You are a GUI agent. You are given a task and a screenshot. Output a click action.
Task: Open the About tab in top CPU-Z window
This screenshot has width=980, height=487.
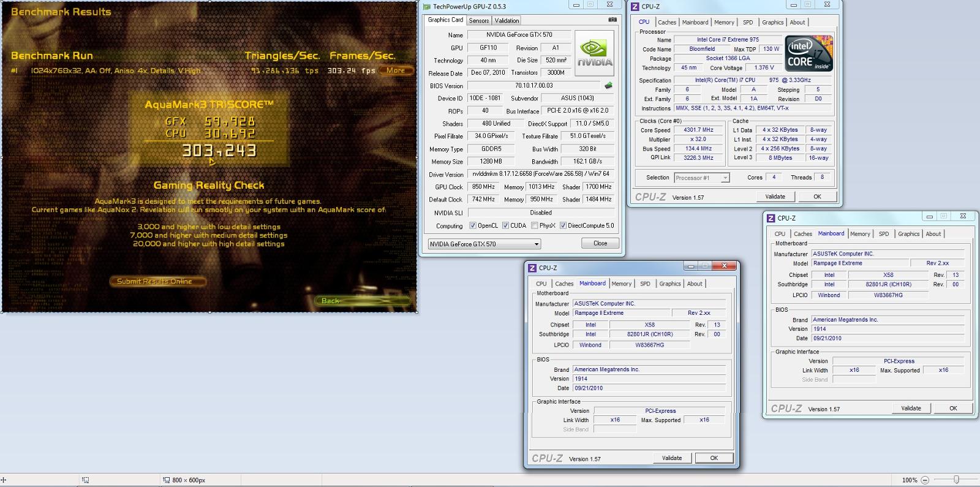pos(797,22)
